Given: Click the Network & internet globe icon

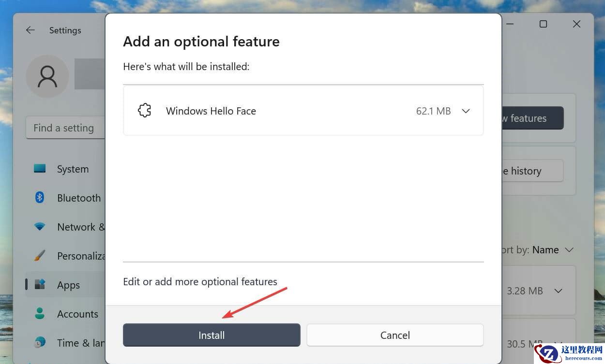Looking at the screenshot, I should click(40, 227).
